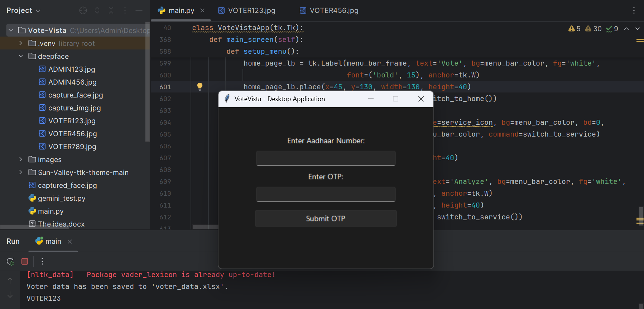Close the main.py editor tab
The width and height of the screenshot is (644, 309).
pyautogui.click(x=202, y=10)
